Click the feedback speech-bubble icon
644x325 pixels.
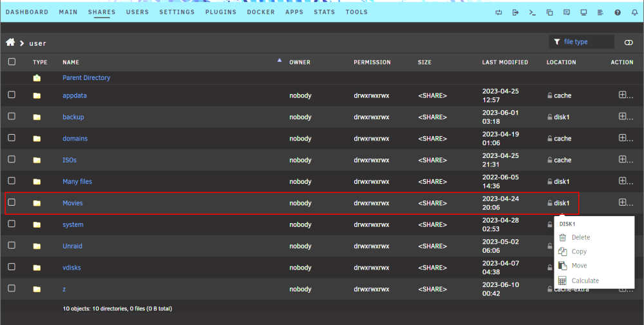pyautogui.click(x=567, y=12)
